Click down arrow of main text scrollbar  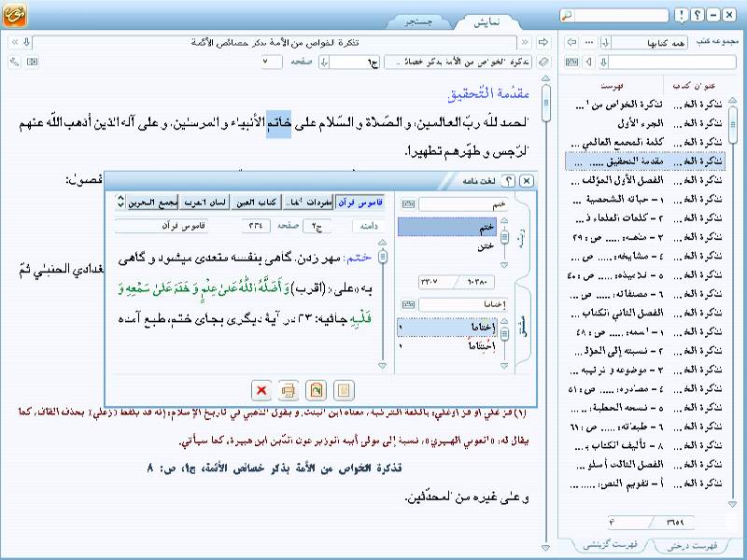tap(546, 548)
